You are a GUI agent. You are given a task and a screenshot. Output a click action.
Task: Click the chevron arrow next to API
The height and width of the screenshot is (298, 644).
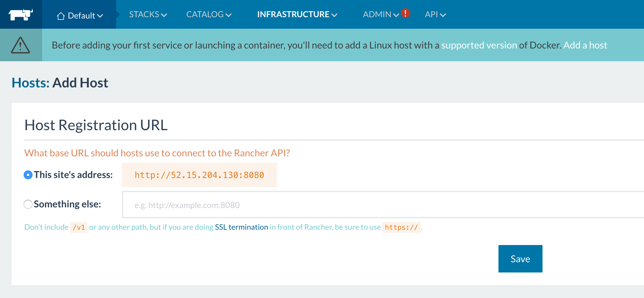click(x=443, y=15)
